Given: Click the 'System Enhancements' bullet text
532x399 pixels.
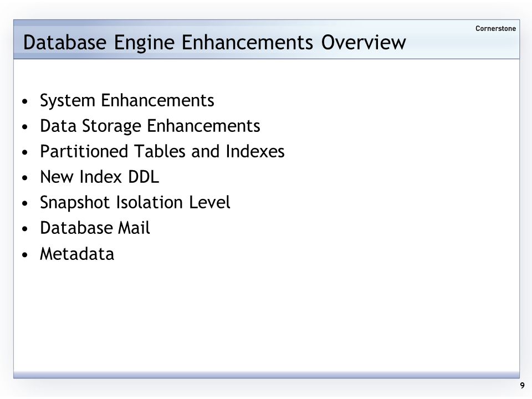Looking at the screenshot, I should (x=127, y=101).
